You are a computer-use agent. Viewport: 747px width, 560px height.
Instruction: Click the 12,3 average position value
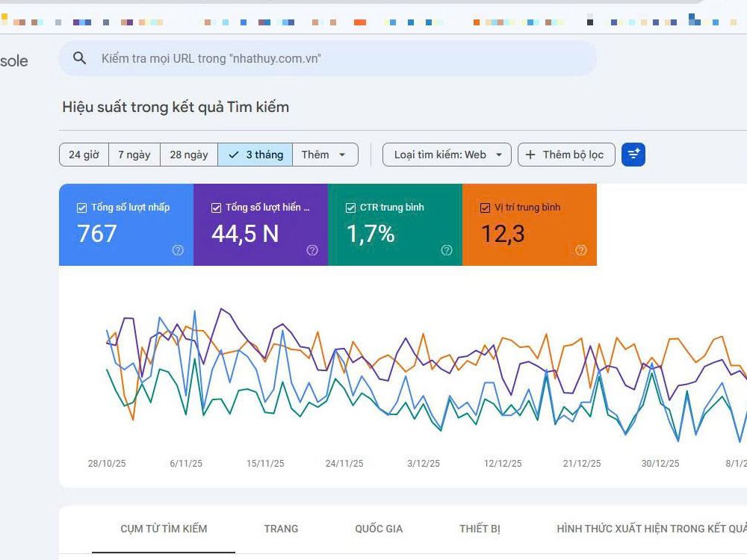click(503, 234)
